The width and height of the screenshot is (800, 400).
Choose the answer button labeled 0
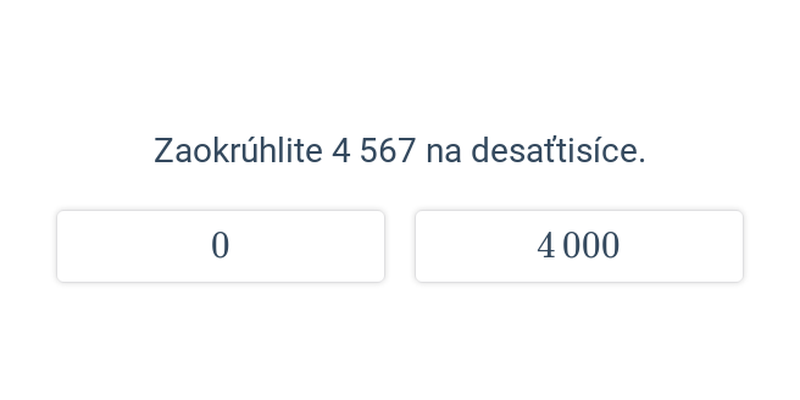pos(220,246)
